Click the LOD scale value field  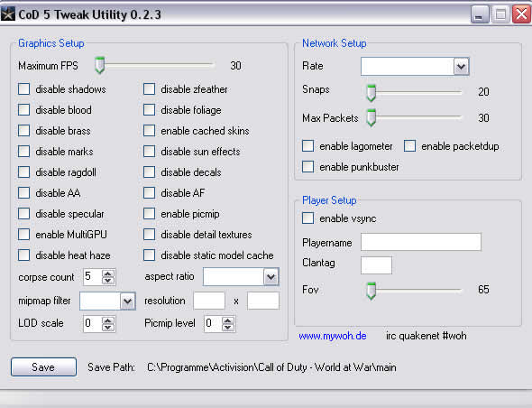(93, 324)
